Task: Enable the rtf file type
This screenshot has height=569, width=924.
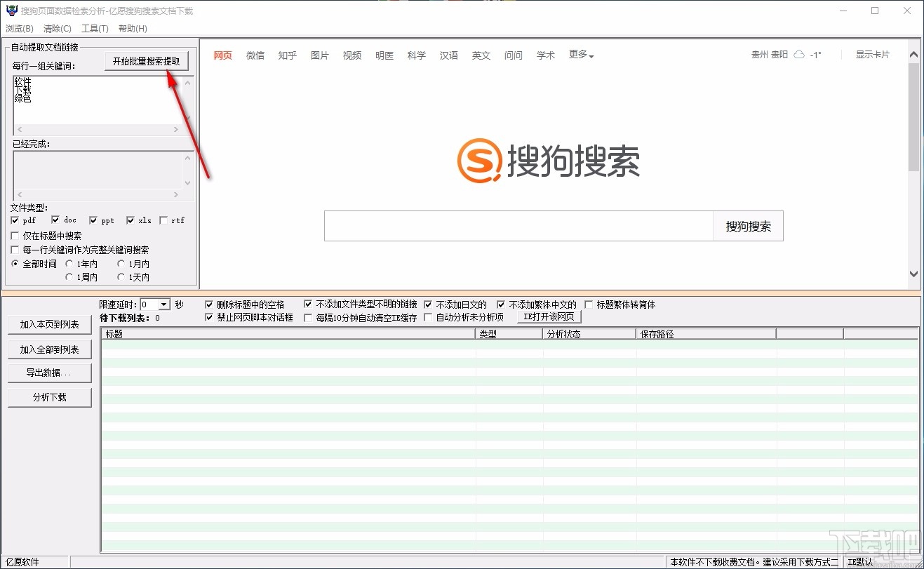Action: (162, 220)
